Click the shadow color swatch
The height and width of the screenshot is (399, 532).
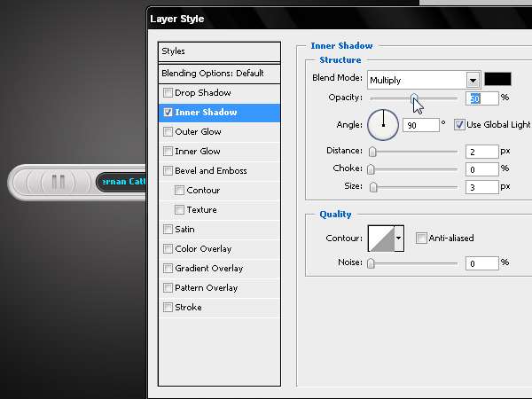pos(497,79)
